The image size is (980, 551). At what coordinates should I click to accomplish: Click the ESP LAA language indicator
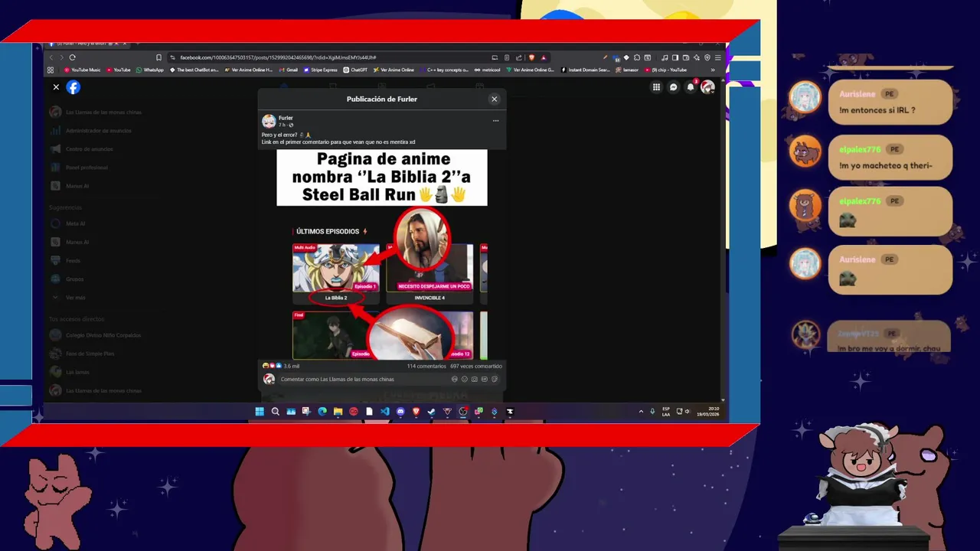click(666, 412)
